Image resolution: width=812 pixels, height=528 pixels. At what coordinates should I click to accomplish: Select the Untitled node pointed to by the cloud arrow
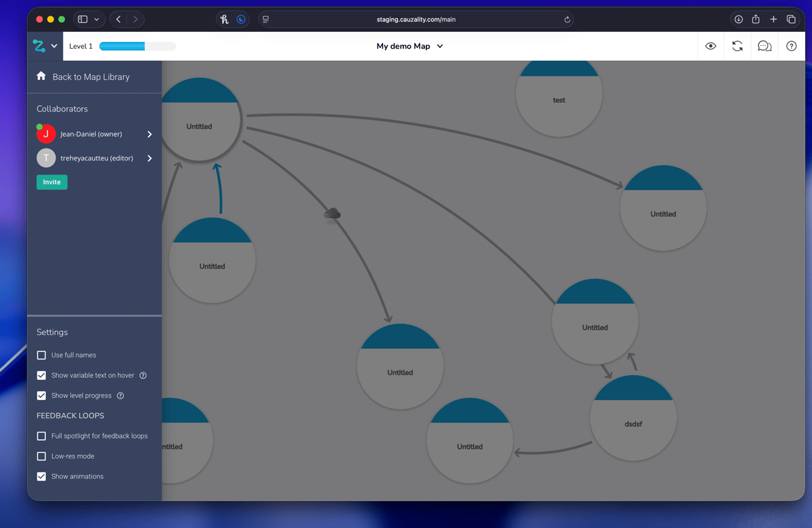pos(400,366)
